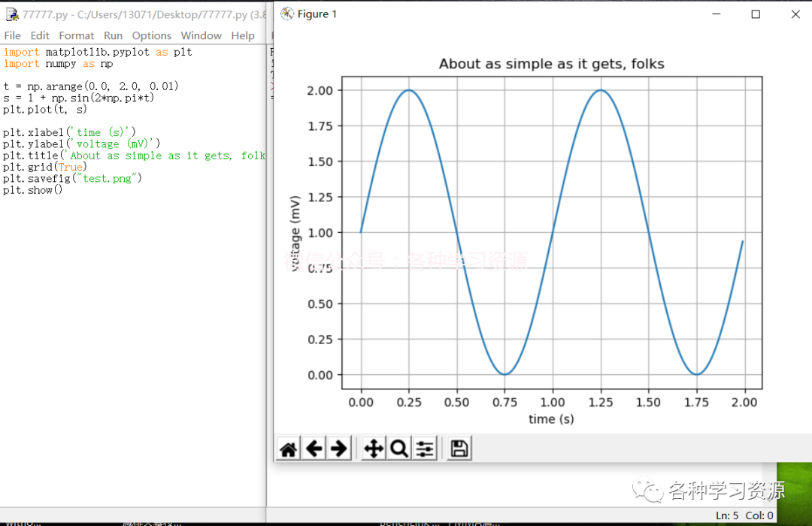Viewport: 812px width, 526px height.
Task: Click the plt.title code line
Action: [134, 156]
